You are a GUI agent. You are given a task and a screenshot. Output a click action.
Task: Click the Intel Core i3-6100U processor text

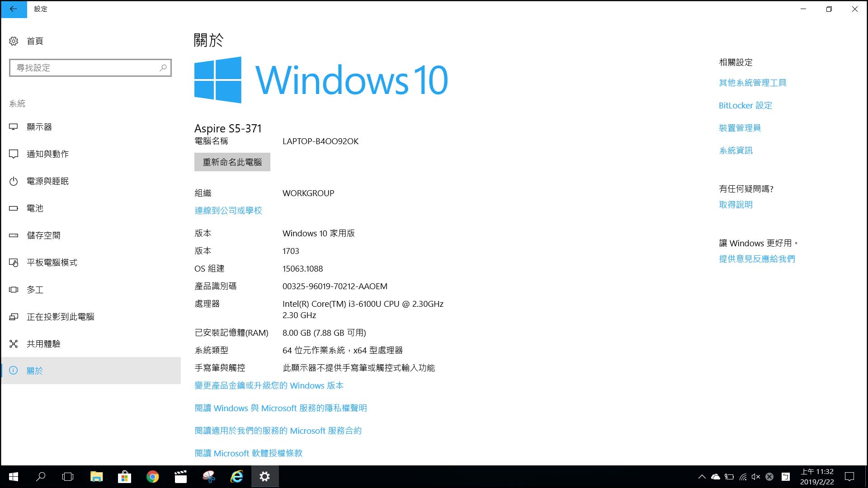pos(363,310)
